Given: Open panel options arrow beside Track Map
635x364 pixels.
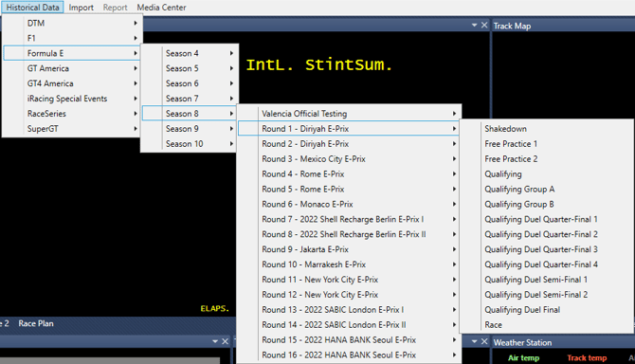Looking at the screenshot, I should [x=474, y=25].
